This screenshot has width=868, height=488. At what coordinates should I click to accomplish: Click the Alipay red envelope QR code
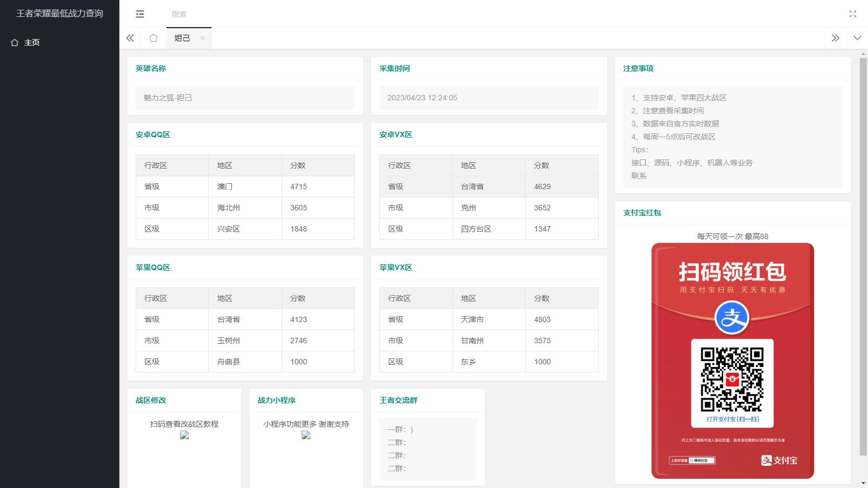(732, 379)
